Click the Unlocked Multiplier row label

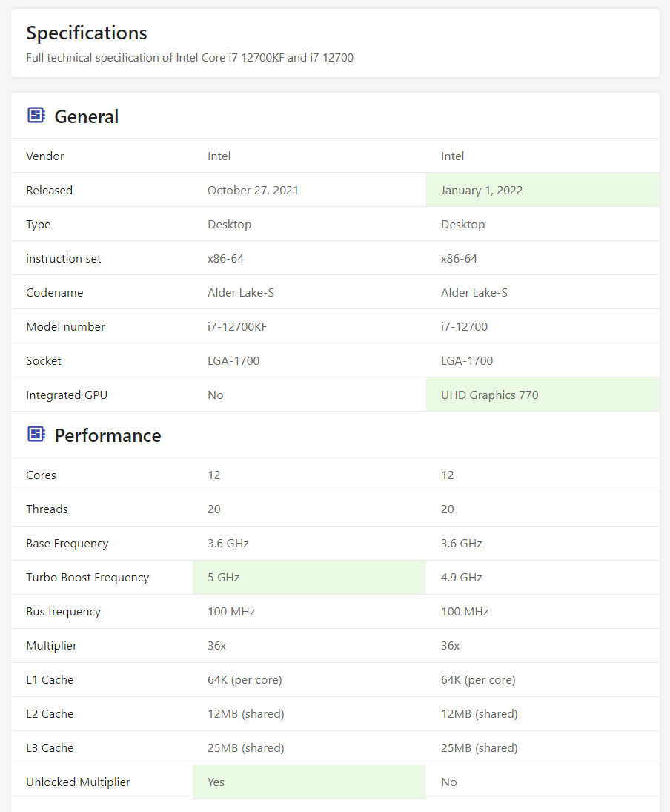78,782
